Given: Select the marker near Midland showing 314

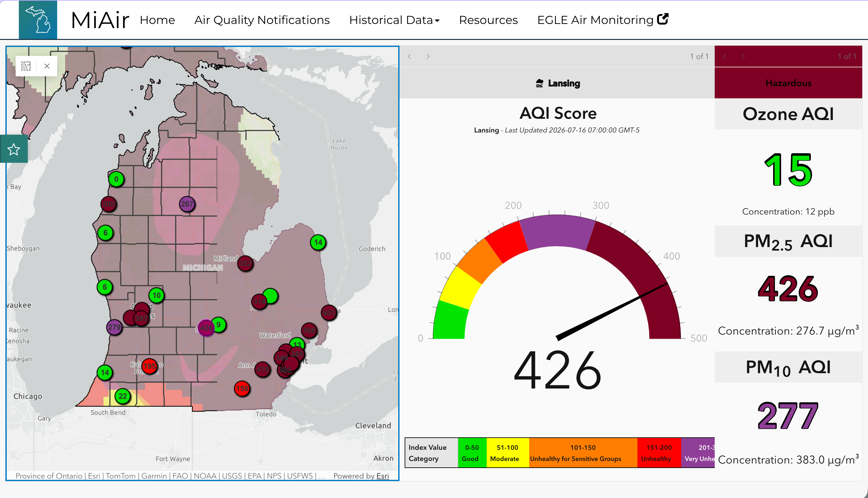Looking at the screenshot, I should pos(259,301).
